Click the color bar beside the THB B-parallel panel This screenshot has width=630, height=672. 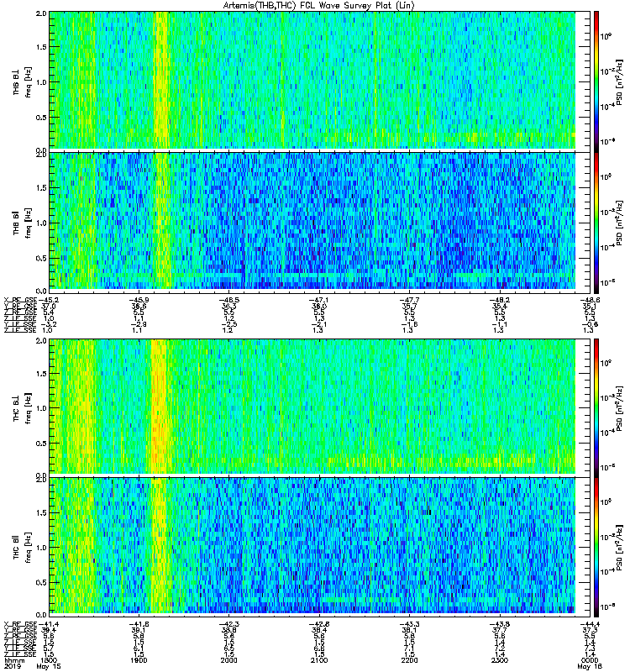tap(596, 223)
